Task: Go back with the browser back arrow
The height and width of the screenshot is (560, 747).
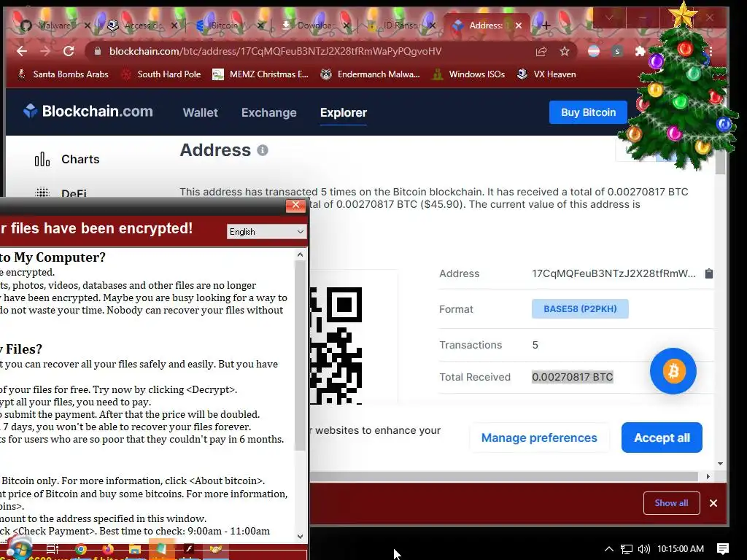Action: [21, 51]
